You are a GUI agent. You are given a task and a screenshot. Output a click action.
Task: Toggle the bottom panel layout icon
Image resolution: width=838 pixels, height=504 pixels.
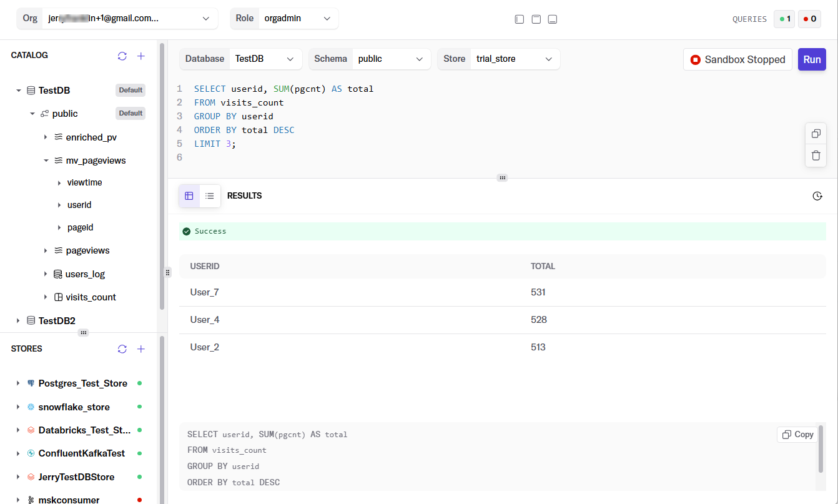(x=552, y=19)
